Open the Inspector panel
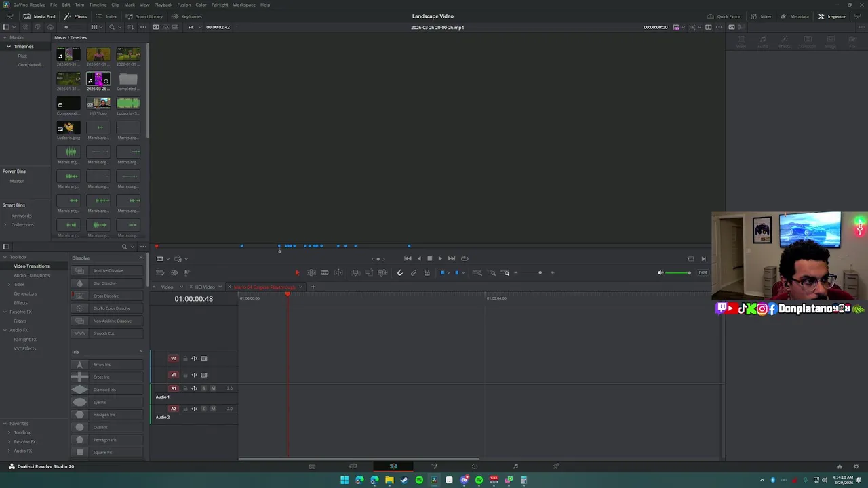Image resolution: width=868 pixels, height=488 pixels. tap(832, 16)
